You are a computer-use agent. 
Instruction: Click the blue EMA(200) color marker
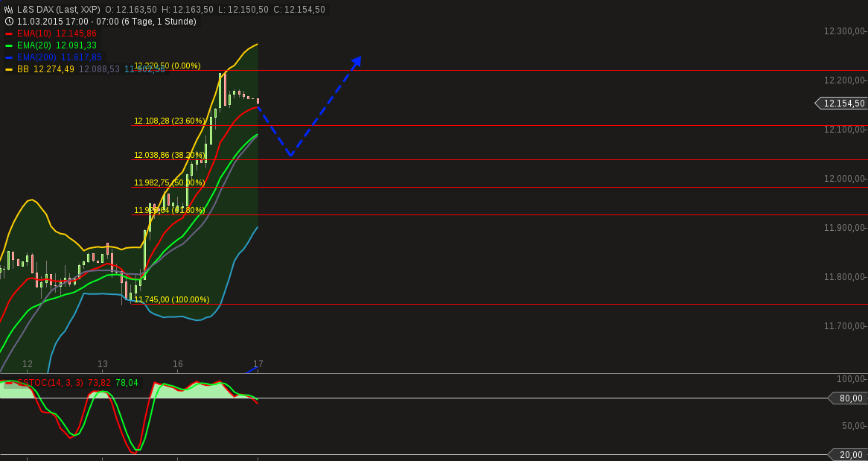[x=9, y=57]
